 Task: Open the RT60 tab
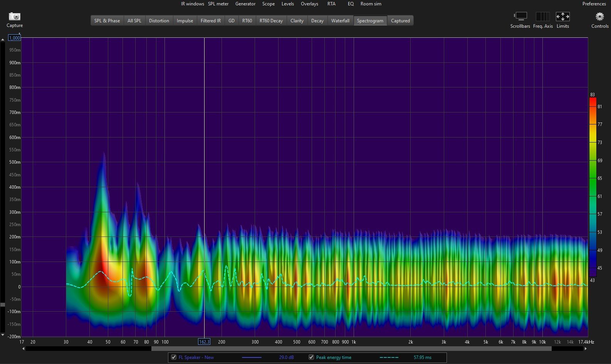247,21
